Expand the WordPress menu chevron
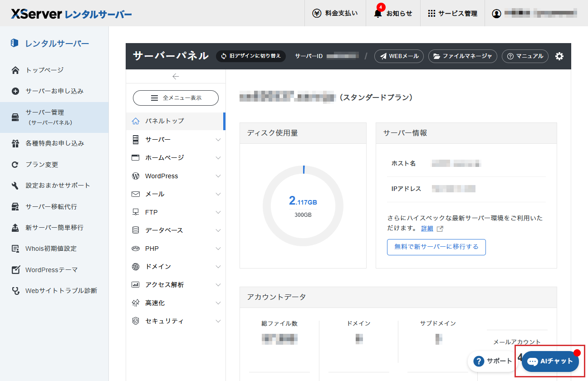This screenshot has width=588, height=381. coord(218,176)
